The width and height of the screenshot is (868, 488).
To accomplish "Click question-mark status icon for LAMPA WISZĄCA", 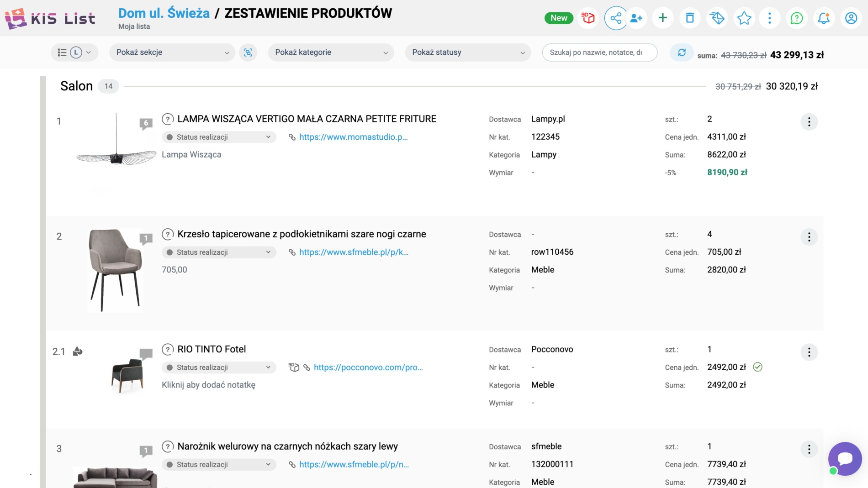I will 168,119.
